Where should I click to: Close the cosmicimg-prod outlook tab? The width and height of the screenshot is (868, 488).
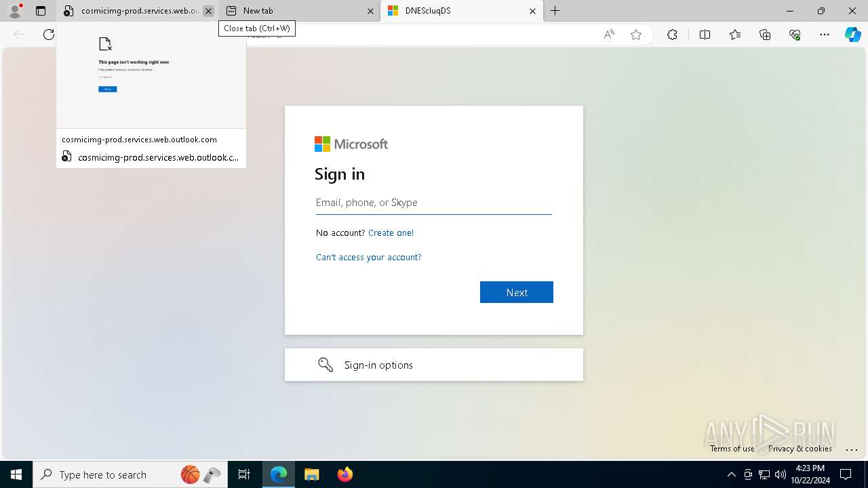pyautogui.click(x=208, y=11)
